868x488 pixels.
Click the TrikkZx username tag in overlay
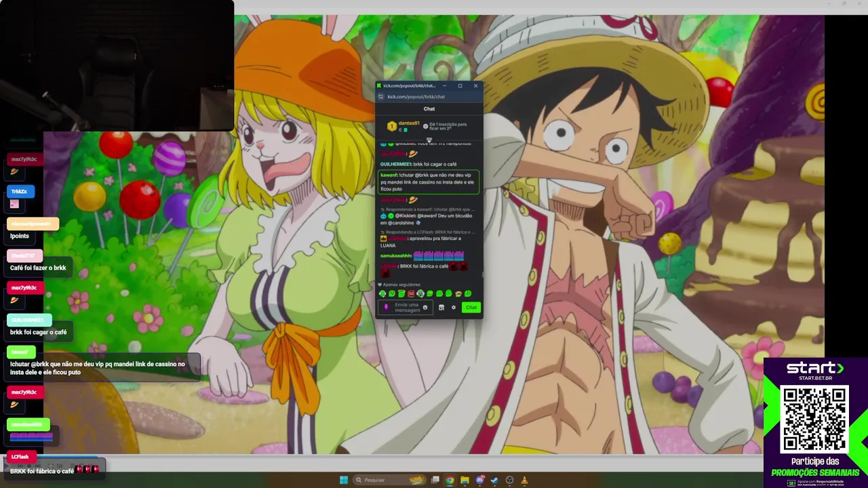point(20,191)
